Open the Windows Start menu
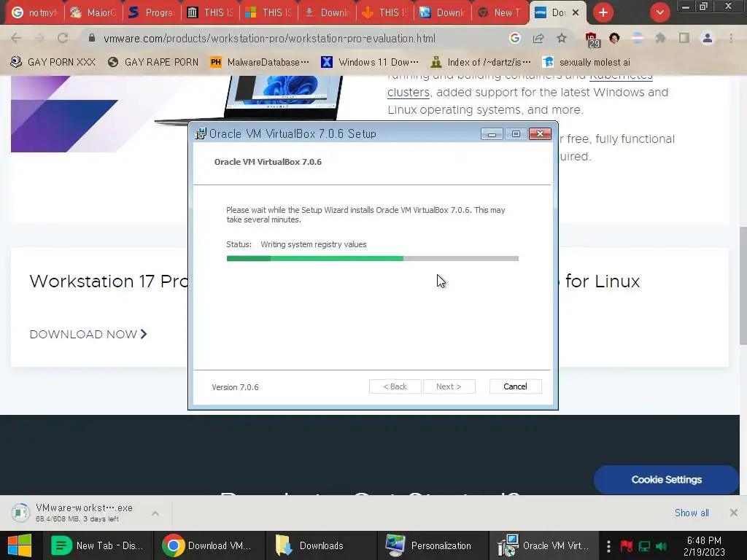747x560 pixels. (20, 545)
